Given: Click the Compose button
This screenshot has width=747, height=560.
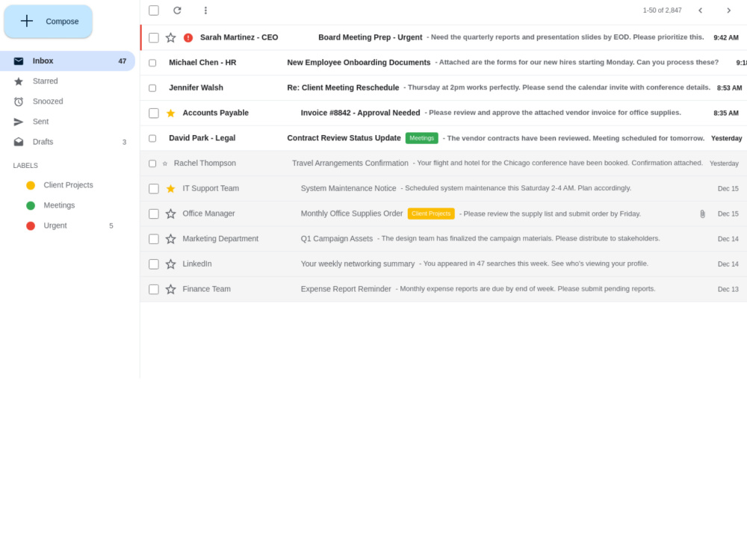Looking at the screenshot, I should [x=48, y=22].
